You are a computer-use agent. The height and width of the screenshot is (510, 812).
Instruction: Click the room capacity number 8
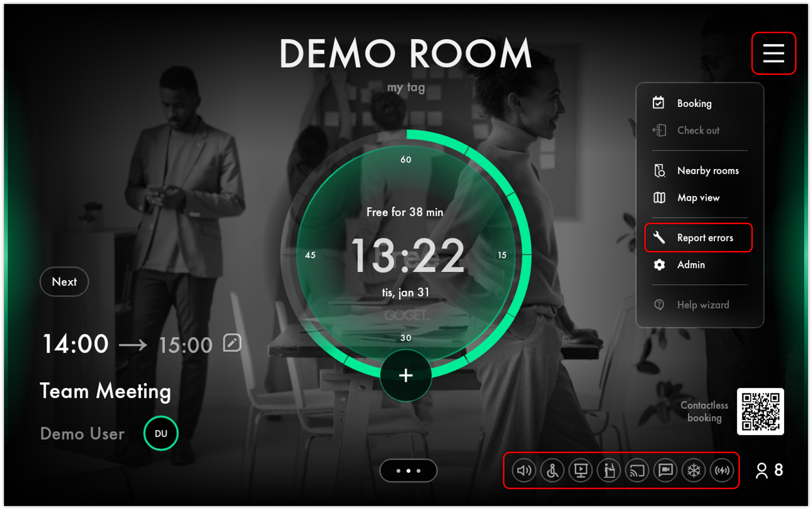click(x=779, y=470)
